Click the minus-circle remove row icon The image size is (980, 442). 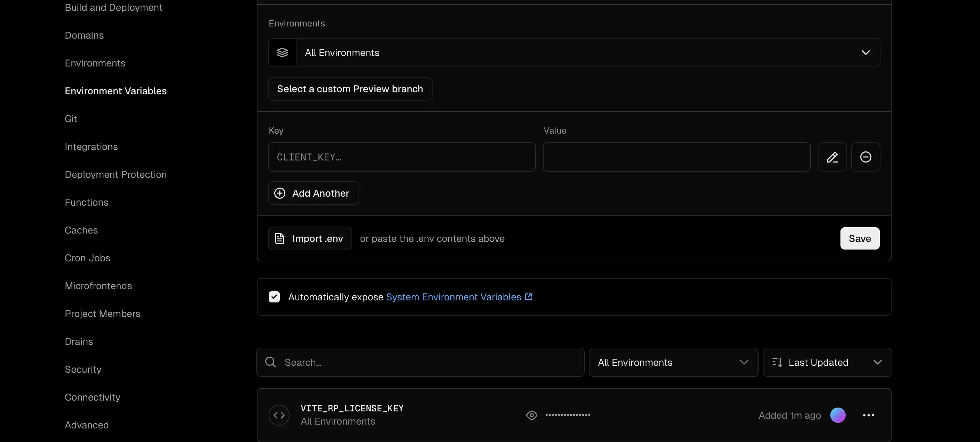[x=866, y=157]
